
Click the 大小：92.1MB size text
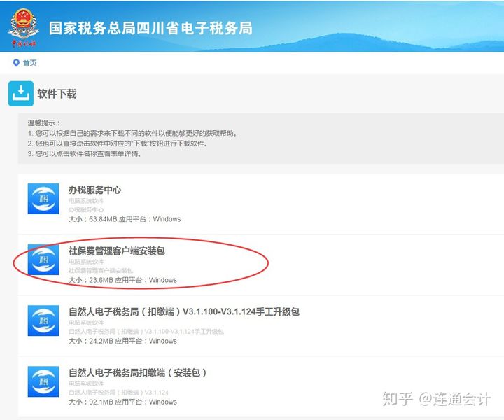click(90, 402)
